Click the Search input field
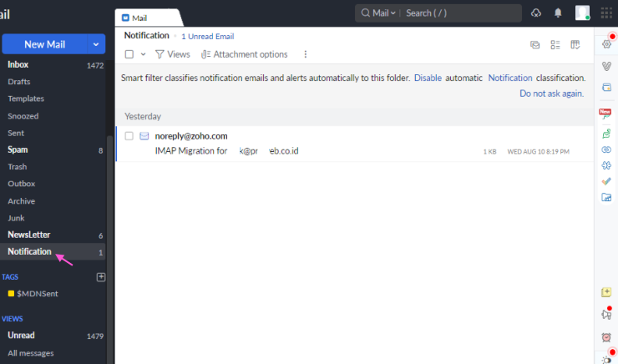This screenshot has width=618, height=364. pos(462,13)
